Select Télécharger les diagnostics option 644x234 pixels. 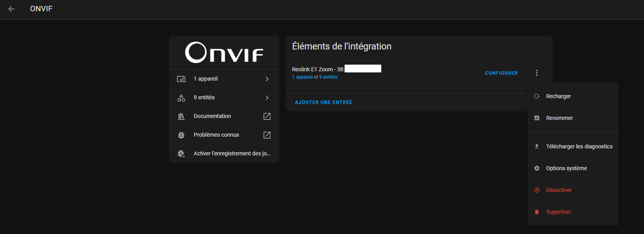579,146
